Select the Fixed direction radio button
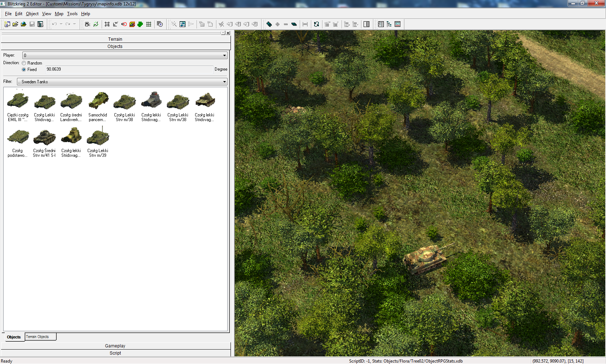Image resolution: width=606 pixels, height=364 pixels. pyautogui.click(x=24, y=70)
